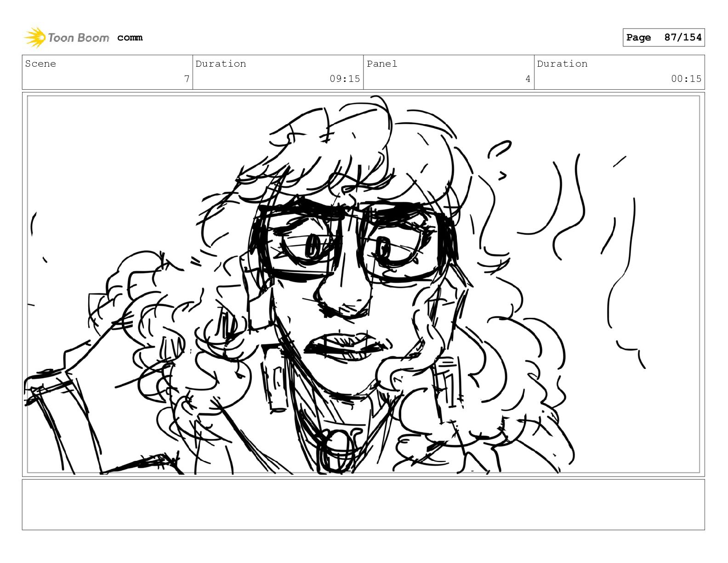
Task: Click the 'Duration' label beside Panel
Action: point(562,63)
